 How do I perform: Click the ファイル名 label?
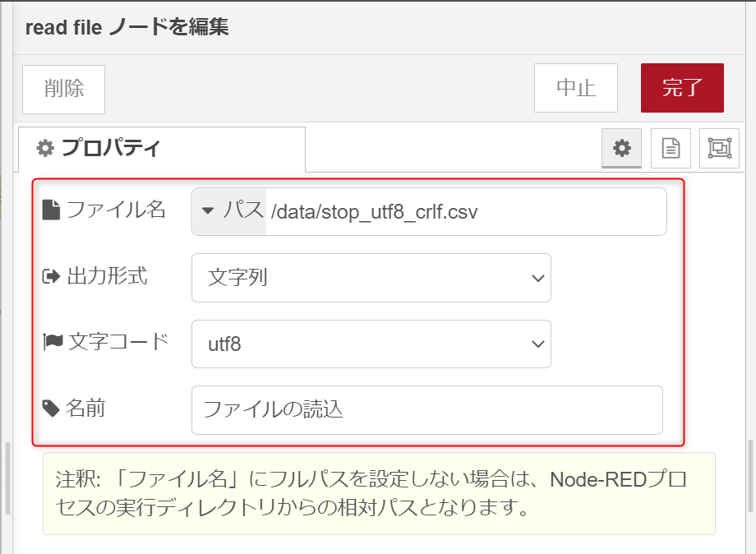tap(116, 210)
